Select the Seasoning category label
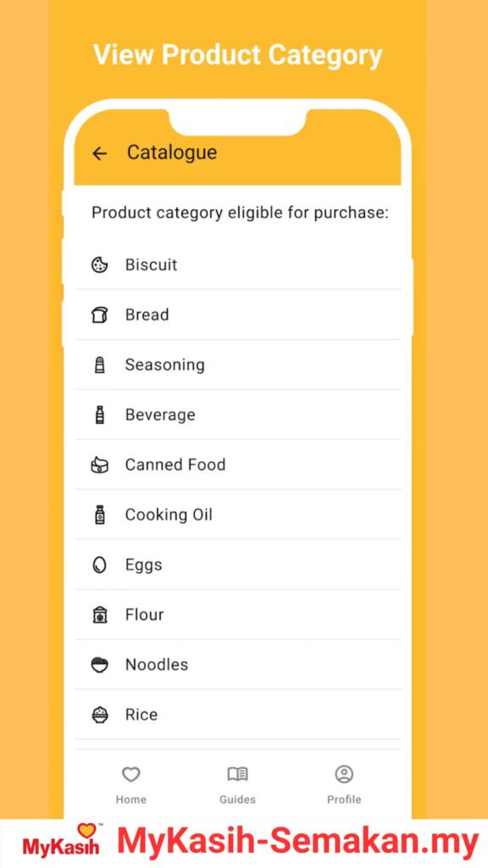The width and height of the screenshot is (488, 868). (x=165, y=364)
